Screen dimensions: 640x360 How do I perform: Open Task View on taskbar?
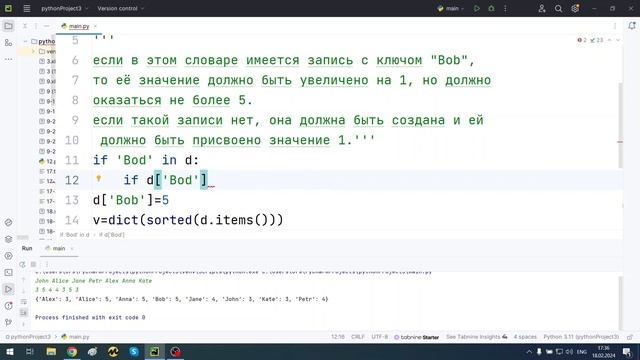(30, 351)
